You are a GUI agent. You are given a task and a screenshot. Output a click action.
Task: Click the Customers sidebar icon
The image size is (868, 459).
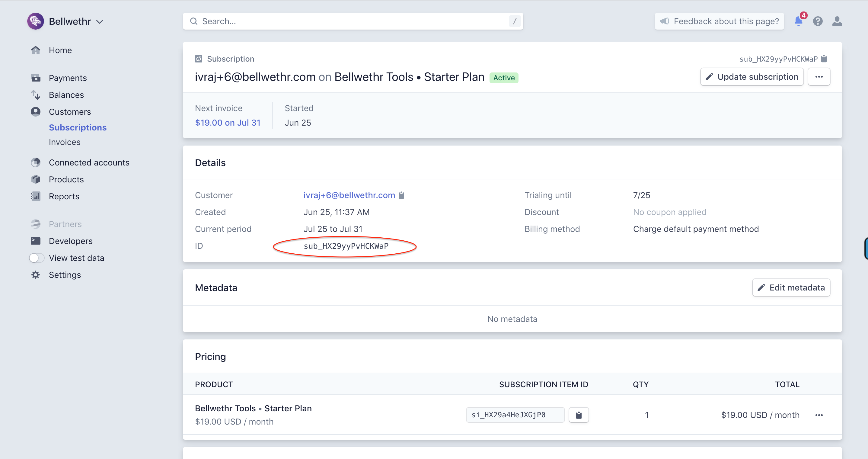tap(37, 111)
